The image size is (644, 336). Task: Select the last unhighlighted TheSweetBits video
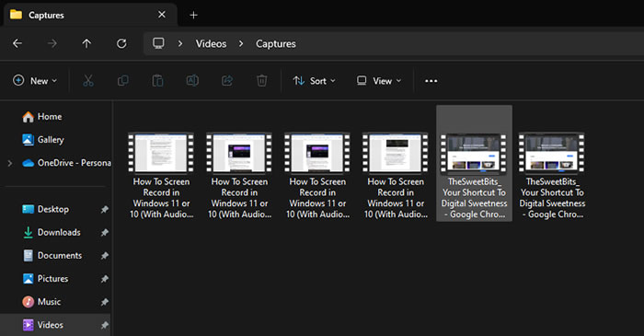tap(552, 176)
